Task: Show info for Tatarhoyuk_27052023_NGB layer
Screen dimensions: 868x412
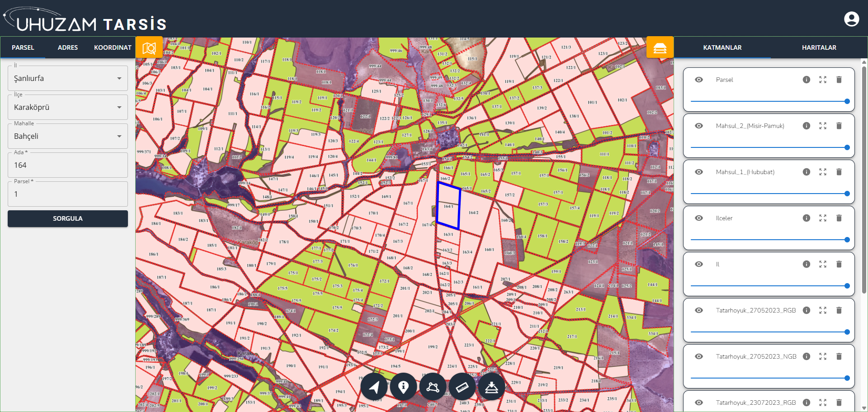Action: 807,356
